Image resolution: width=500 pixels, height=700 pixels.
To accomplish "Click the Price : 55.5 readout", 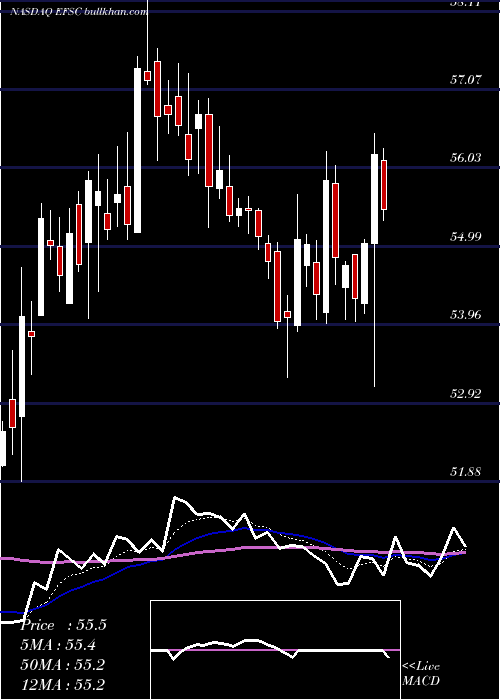I will coord(63,625).
